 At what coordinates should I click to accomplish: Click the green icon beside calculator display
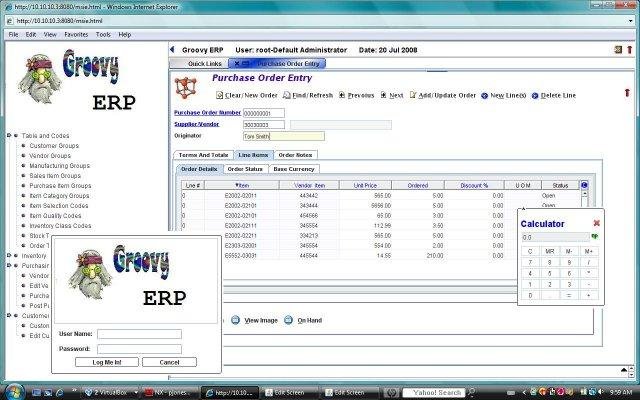(595, 236)
